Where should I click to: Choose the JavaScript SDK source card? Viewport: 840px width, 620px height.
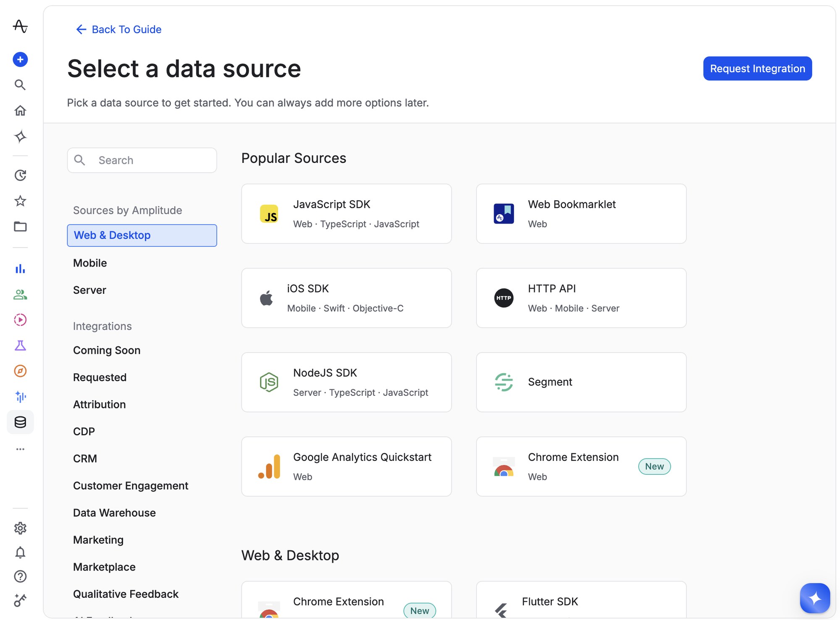coord(346,214)
